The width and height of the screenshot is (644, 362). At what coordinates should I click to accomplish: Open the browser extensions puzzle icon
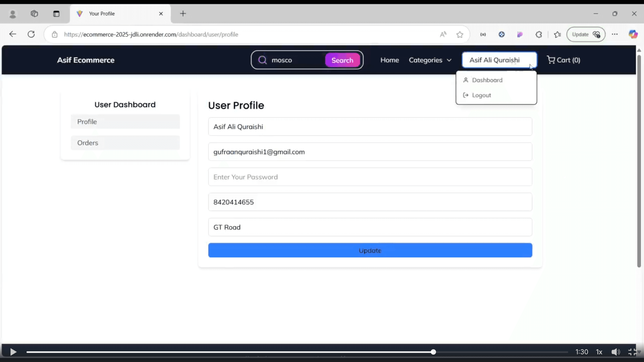(539, 34)
